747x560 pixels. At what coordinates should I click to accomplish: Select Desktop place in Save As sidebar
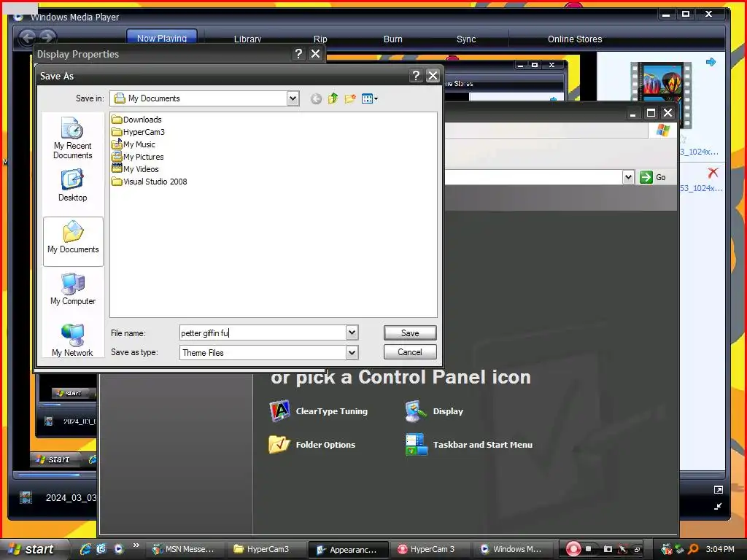[x=72, y=185]
